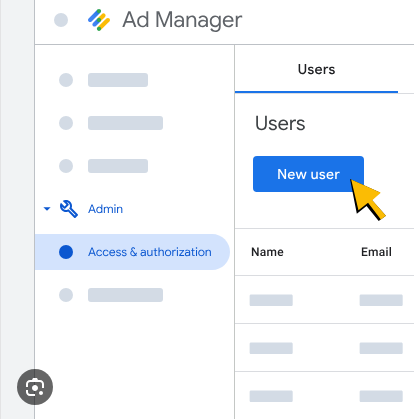The image size is (414, 419).
Task: Collapse the Admin section arrow
Action: 47,209
